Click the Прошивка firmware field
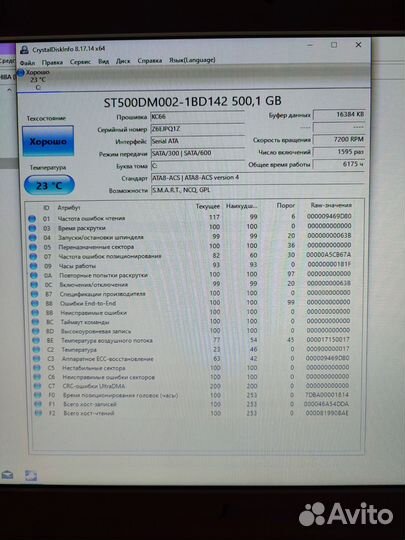 click(x=197, y=117)
